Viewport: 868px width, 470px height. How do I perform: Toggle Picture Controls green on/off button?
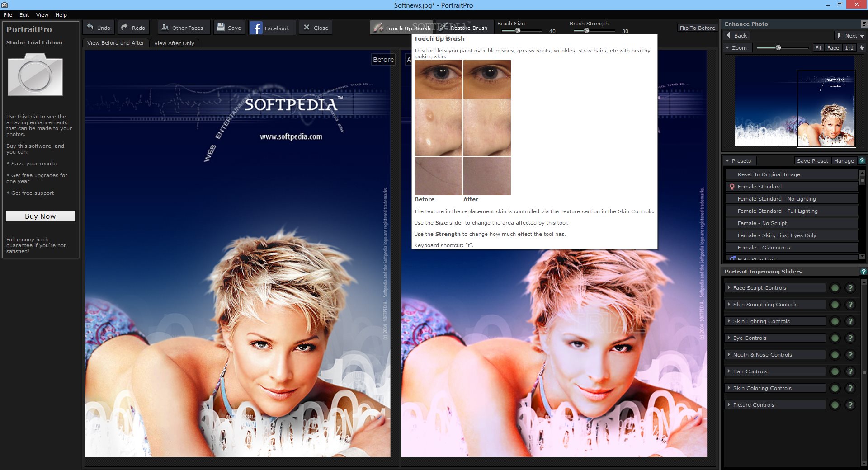[x=835, y=405]
